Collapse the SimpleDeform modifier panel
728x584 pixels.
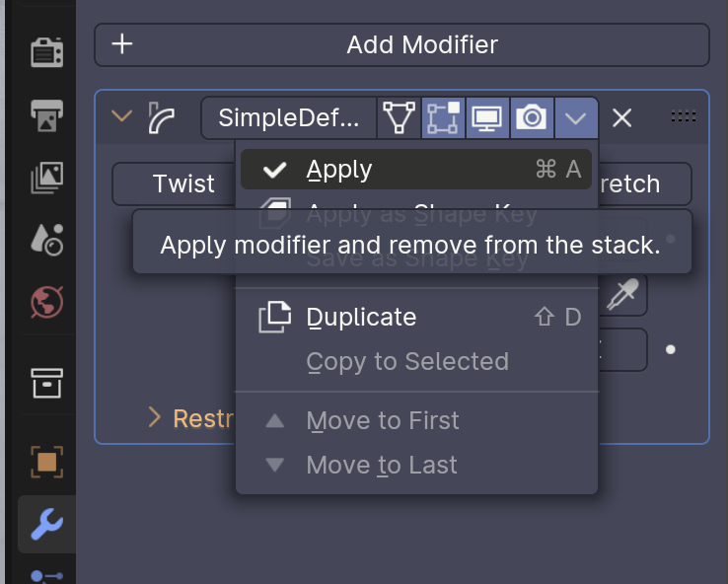pyautogui.click(x=122, y=117)
